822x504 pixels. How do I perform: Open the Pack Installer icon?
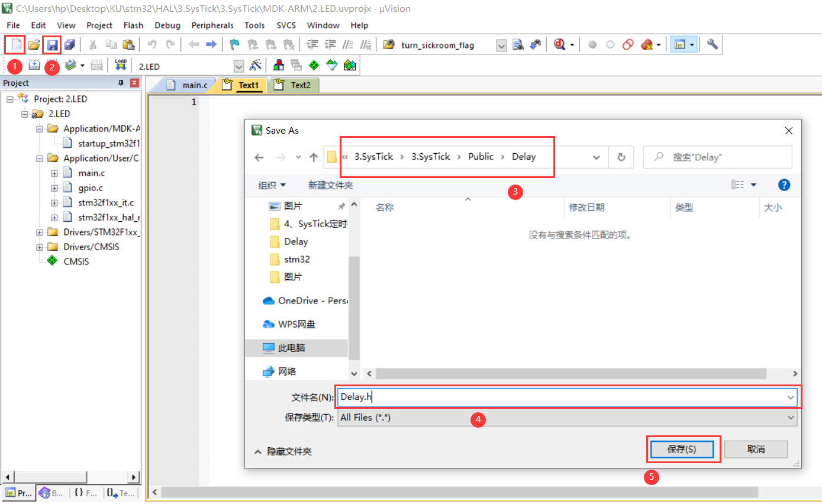[x=350, y=65]
